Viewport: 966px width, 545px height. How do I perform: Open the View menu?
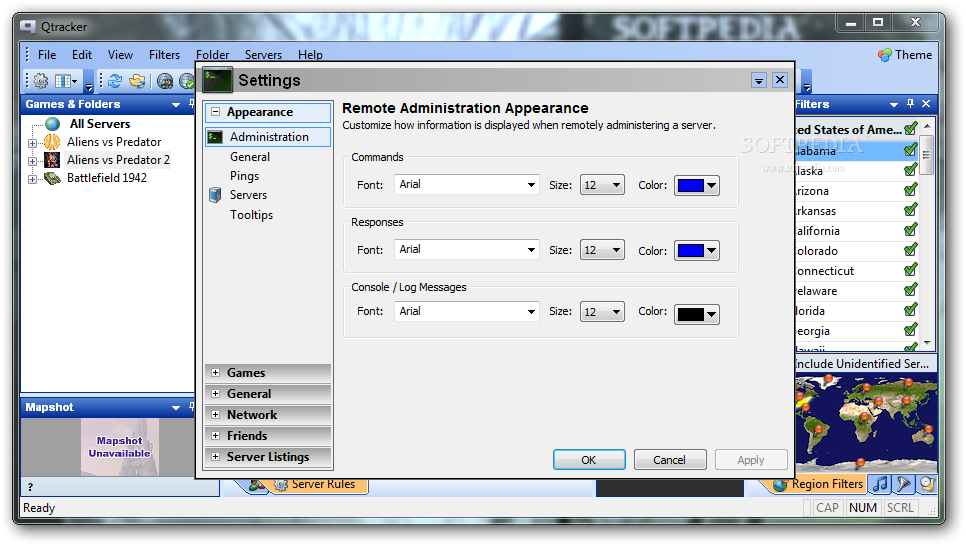click(120, 55)
